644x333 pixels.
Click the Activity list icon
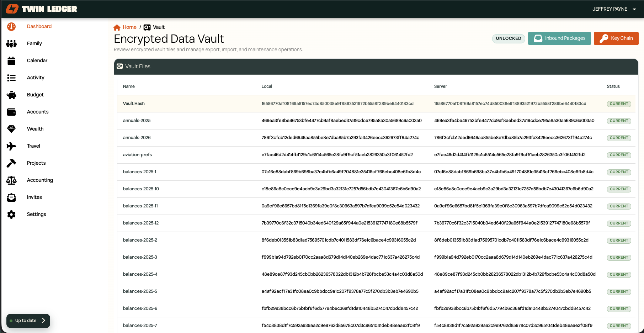point(11,78)
